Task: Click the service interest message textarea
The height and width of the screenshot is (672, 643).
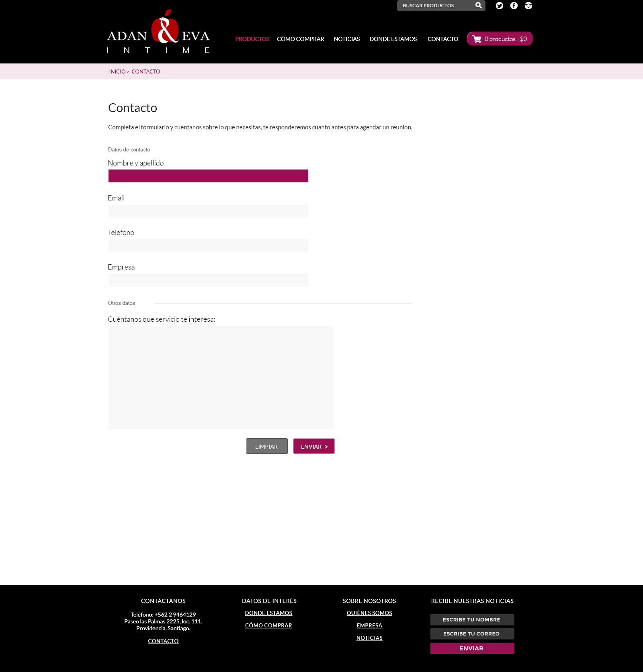Action: click(x=221, y=377)
